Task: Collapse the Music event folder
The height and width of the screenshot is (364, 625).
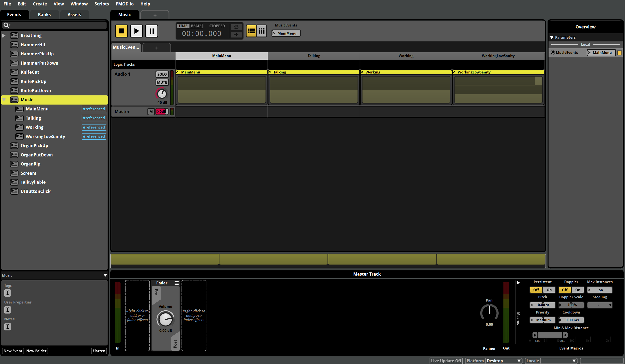Action: click(4, 100)
